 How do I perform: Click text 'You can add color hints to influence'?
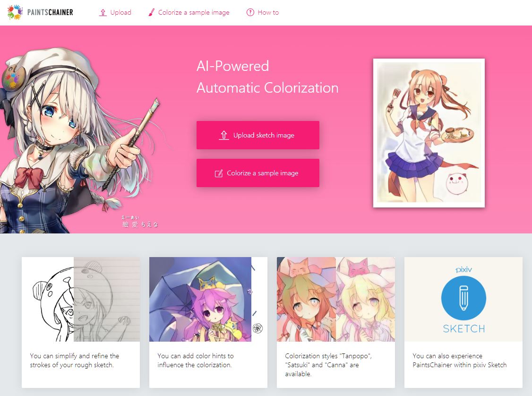click(196, 361)
